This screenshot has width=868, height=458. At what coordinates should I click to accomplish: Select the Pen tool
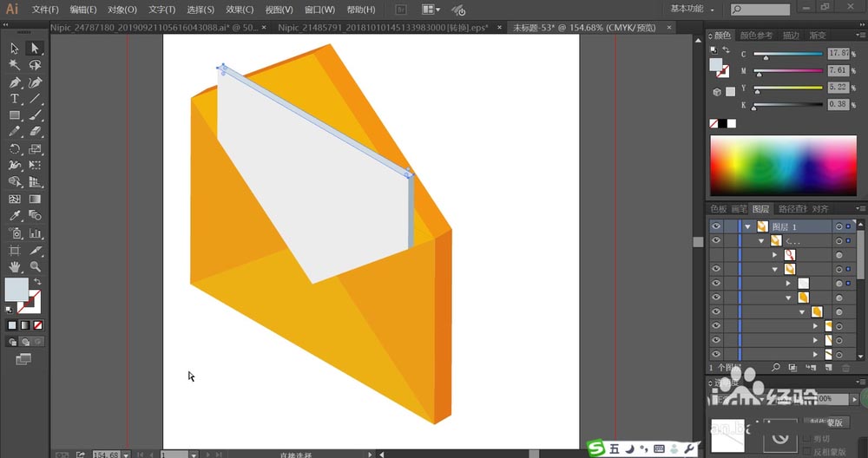pyautogui.click(x=15, y=82)
